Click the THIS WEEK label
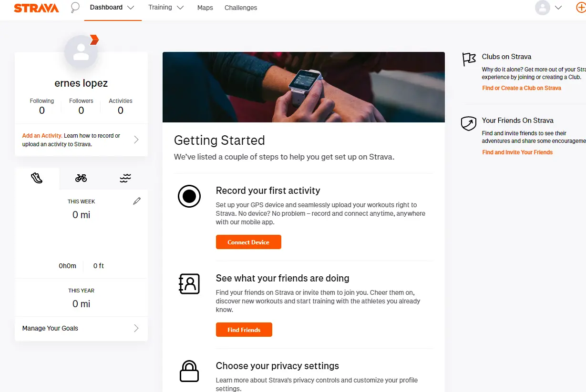Image resolution: width=586 pixels, height=392 pixels. point(82,201)
